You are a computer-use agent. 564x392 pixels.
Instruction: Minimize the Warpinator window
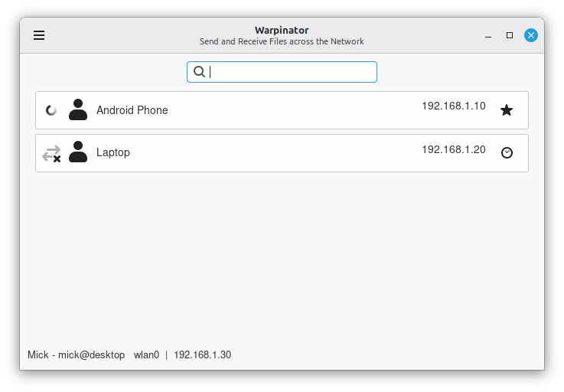[x=488, y=35]
